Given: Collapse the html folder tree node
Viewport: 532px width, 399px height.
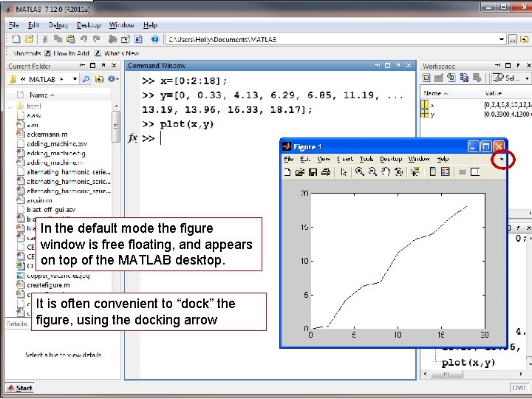Looking at the screenshot, I should (x=10, y=106).
